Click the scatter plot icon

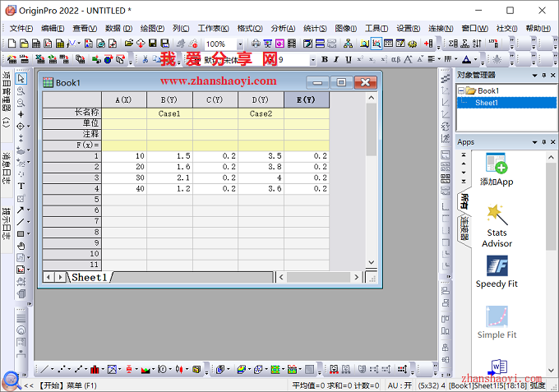[x=62, y=369]
